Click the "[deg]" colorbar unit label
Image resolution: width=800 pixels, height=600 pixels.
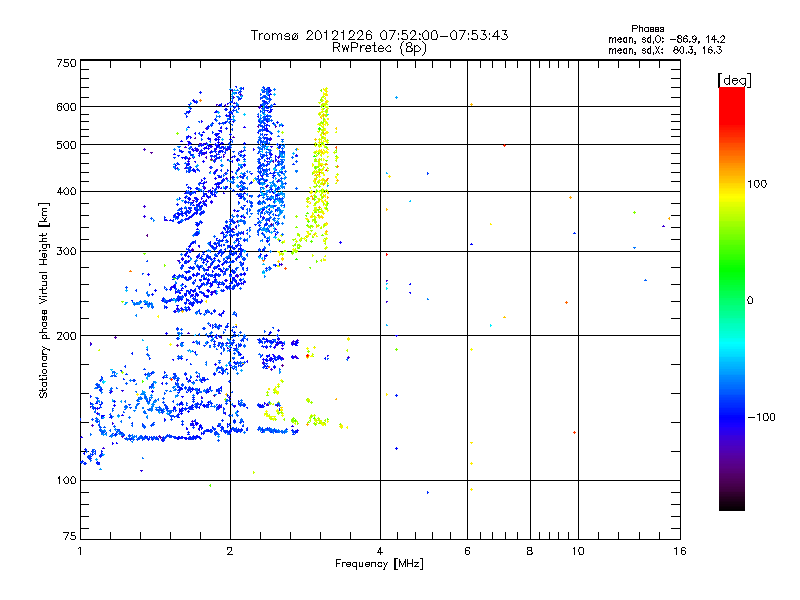[734, 81]
